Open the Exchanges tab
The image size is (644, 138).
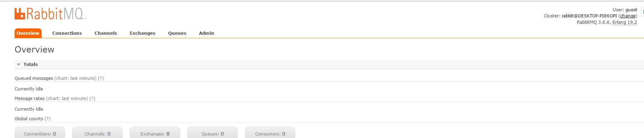[x=143, y=33]
